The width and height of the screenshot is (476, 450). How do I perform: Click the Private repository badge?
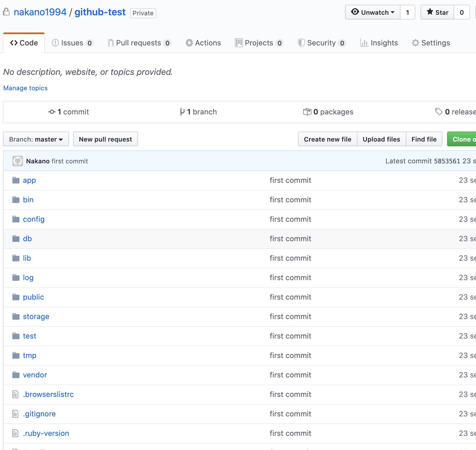tap(143, 13)
